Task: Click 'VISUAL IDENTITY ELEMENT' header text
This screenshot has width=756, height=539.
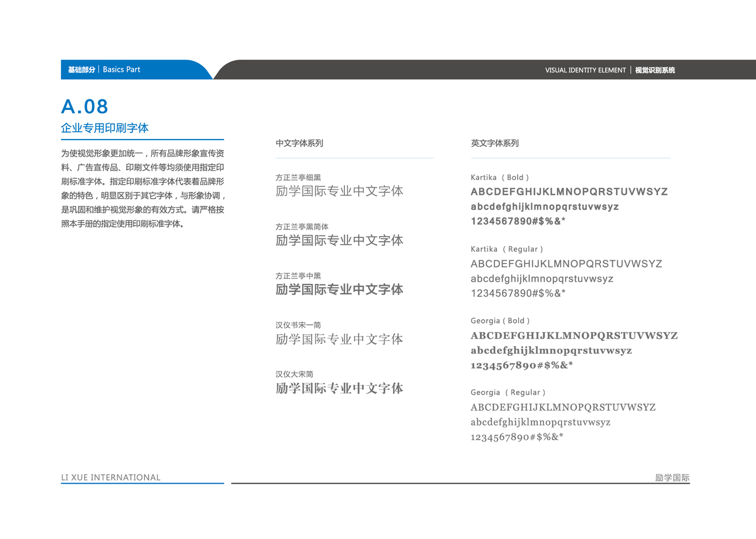Action: [x=586, y=70]
